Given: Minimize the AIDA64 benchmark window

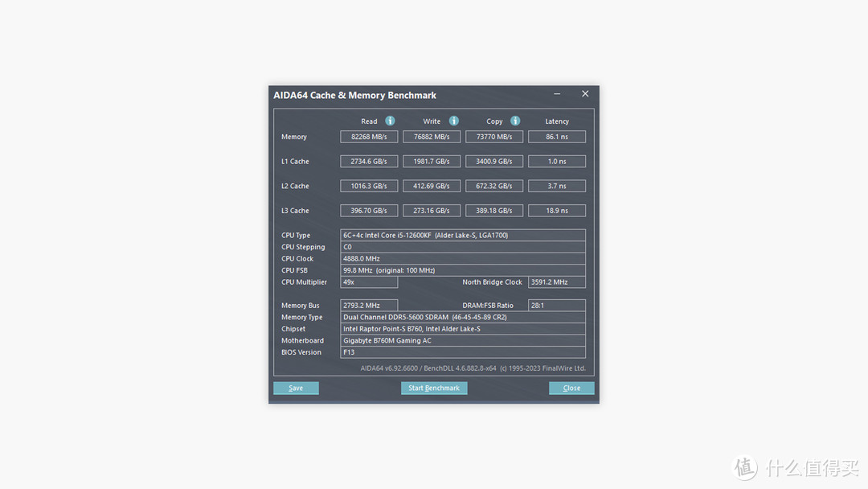Looking at the screenshot, I should 557,94.
